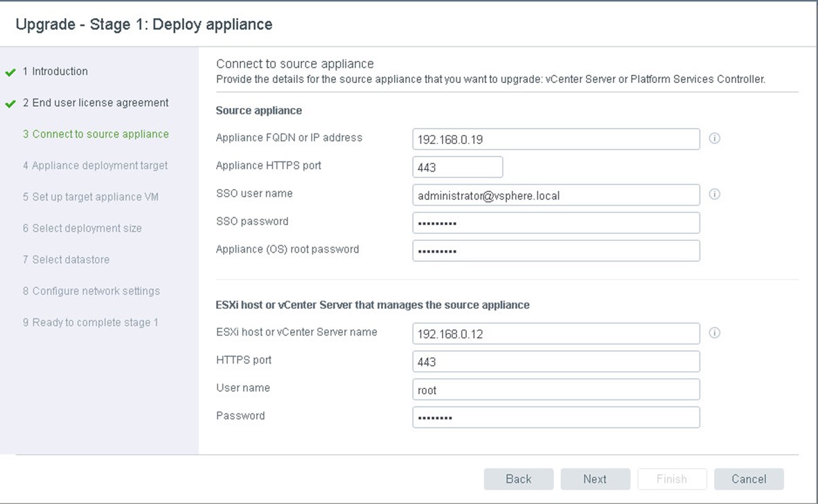Focus the Appliance FQDN or IP address field
818x504 pixels.
click(x=556, y=139)
